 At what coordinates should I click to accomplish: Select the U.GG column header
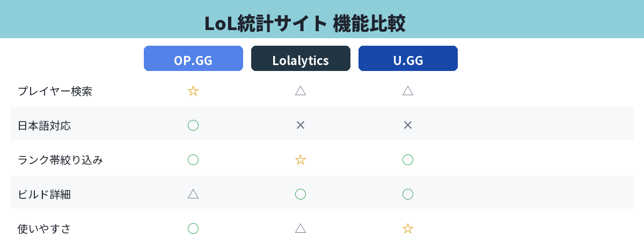[x=408, y=59]
